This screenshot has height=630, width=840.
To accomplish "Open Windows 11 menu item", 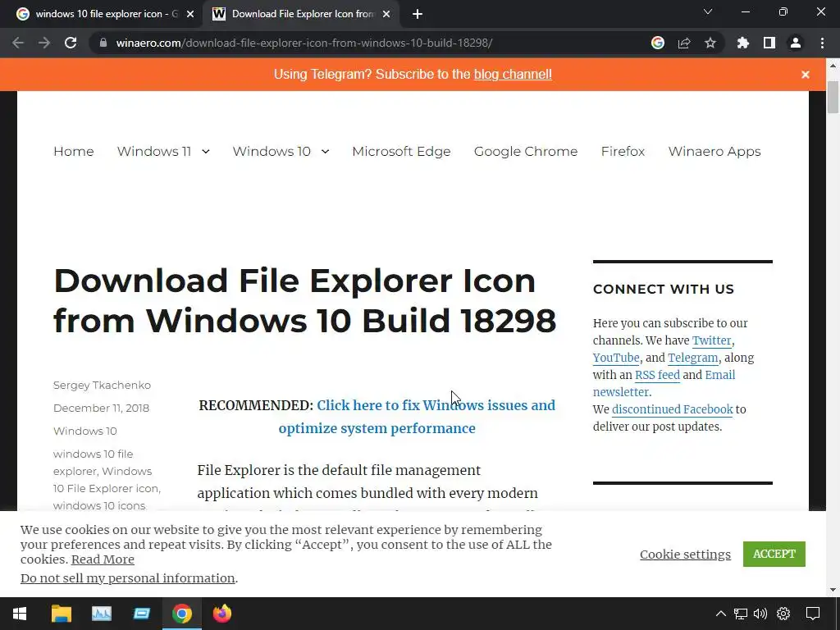I will coord(153,152).
